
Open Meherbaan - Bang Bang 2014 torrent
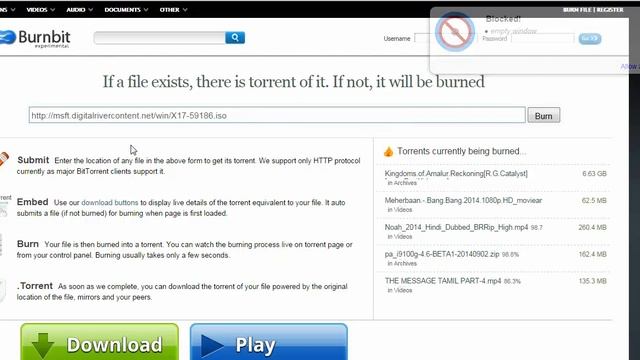(463, 200)
